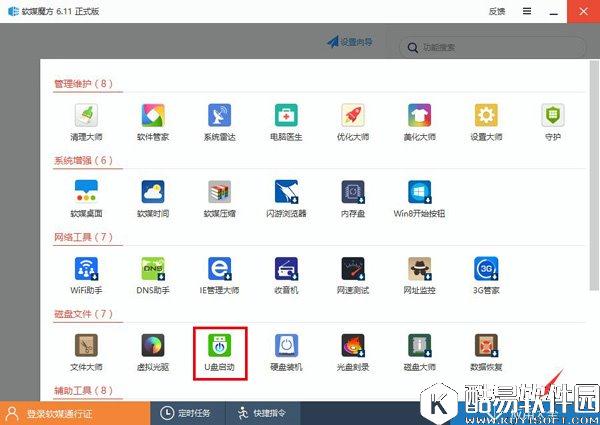Focus the 功能搜索 search box

[x=492, y=47]
